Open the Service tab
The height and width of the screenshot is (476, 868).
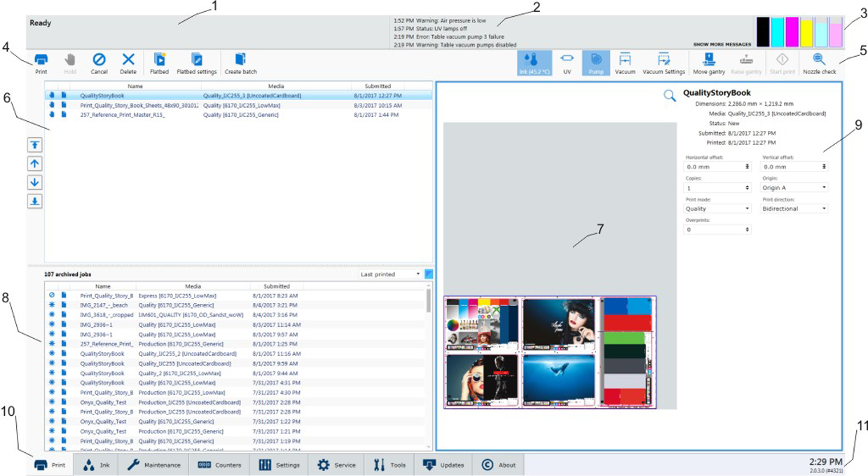[x=336, y=465]
